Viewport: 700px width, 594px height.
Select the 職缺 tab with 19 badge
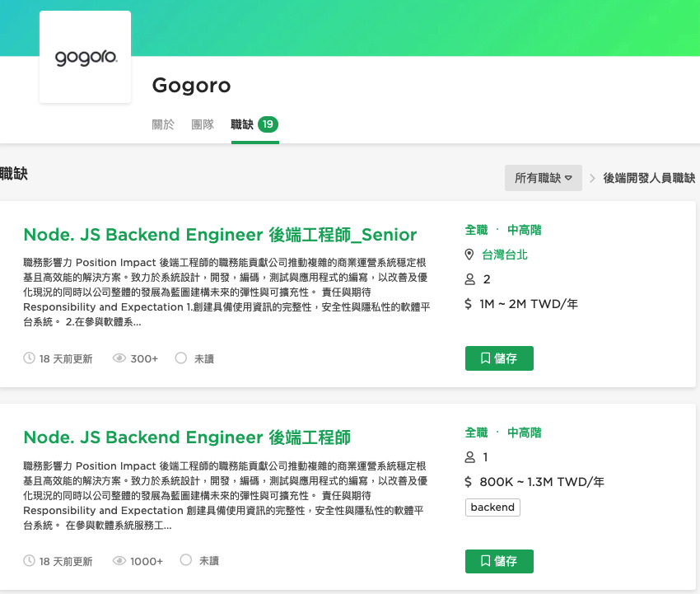click(x=254, y=124)
